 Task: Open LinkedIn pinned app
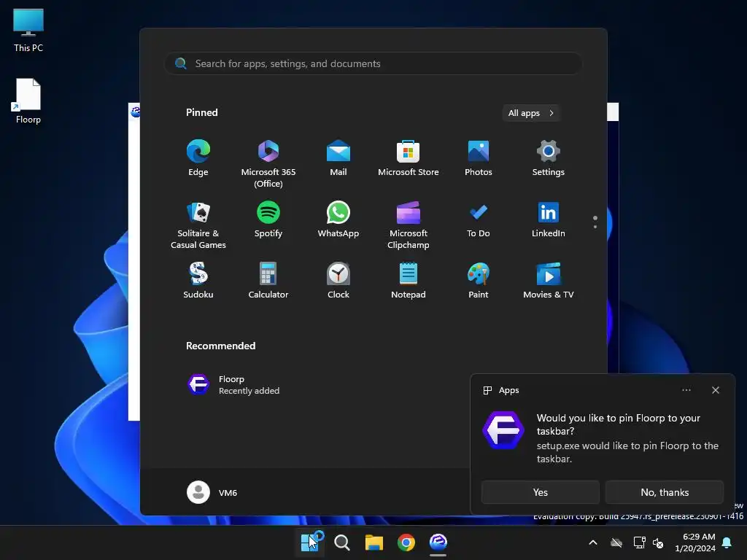[x=549, y=220]
